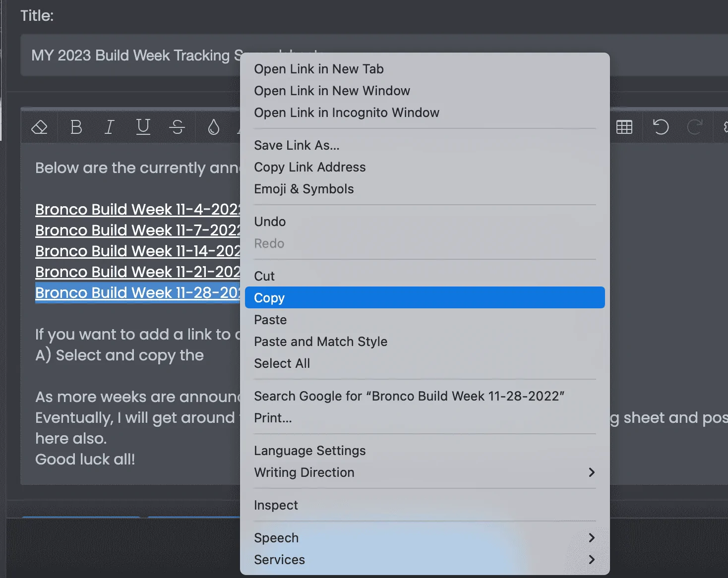Choose Open Link in New Window
The height and width of the screenshot is (578, 728).
pos(425,91)
